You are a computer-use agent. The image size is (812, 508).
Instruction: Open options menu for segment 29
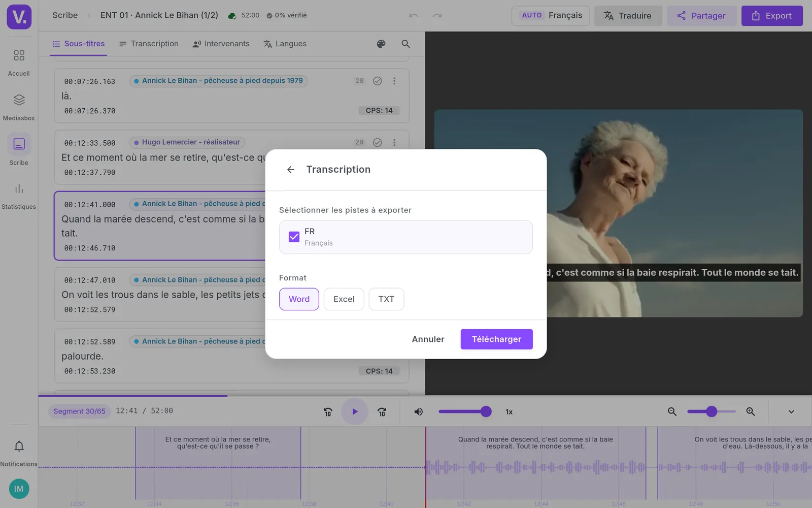[x=394, y=143]
